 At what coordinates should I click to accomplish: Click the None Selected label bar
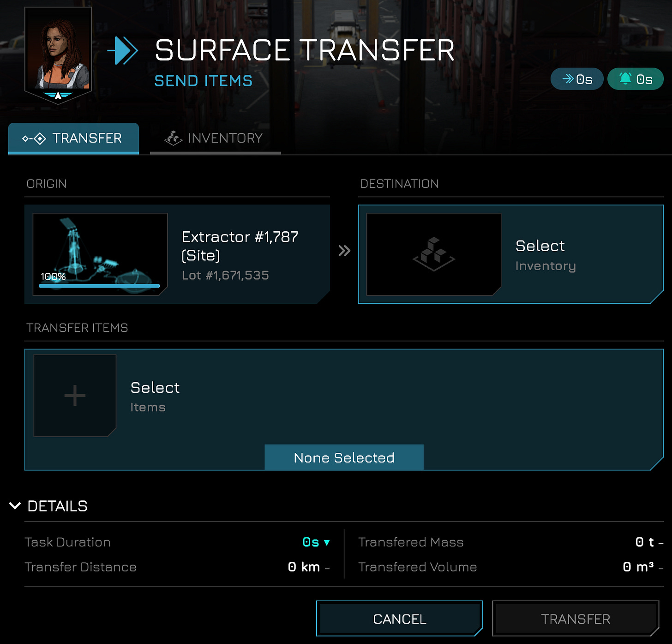344,457
